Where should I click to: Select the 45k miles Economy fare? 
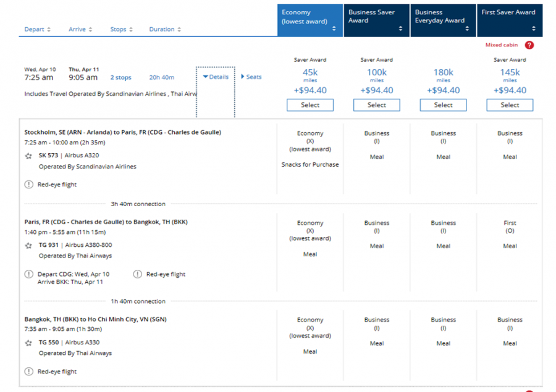pos(310,105)
